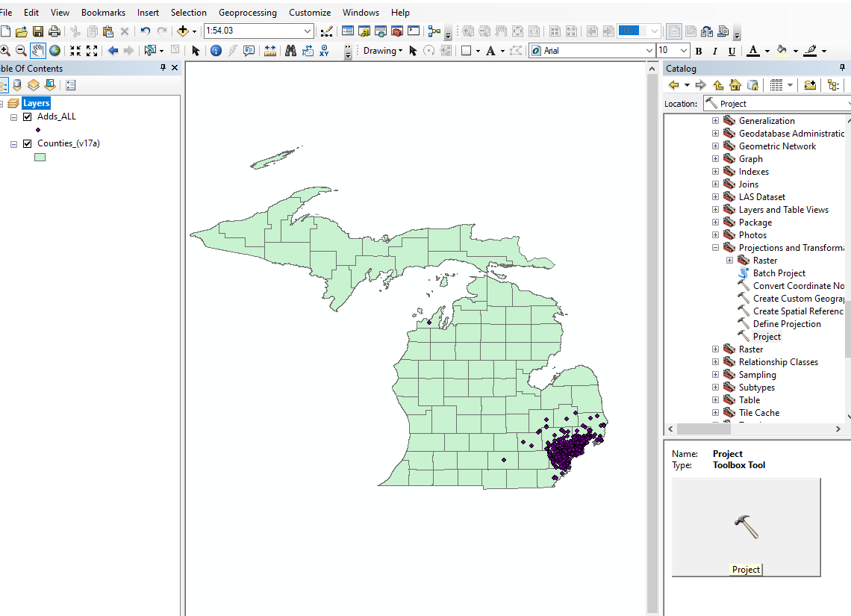Open the Go To XY tool
851x616 pixels.
(x=324, y=50)
